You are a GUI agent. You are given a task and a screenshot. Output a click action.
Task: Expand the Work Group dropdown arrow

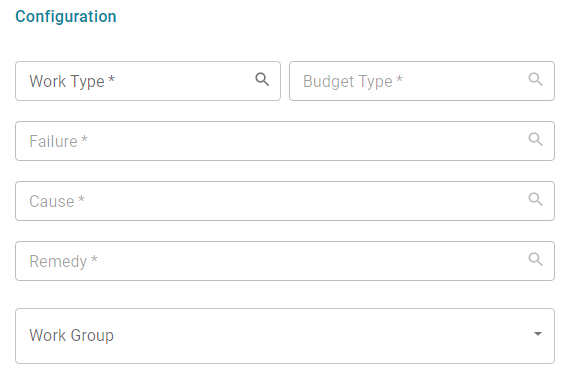click(x=538, y=334)
